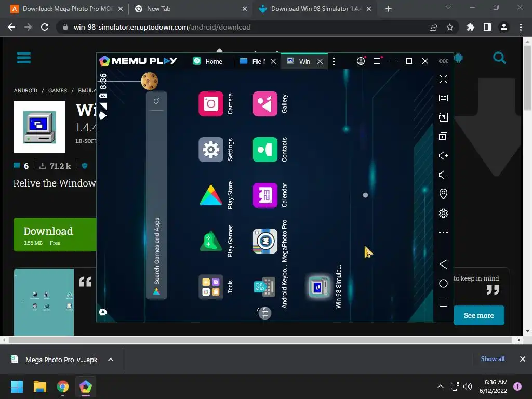Image resolution: width=532 pixels, height=399 pixels.
Task: Switch to Mega Photo Pro MOD browser tab
Action: click(x=67, y=9)
